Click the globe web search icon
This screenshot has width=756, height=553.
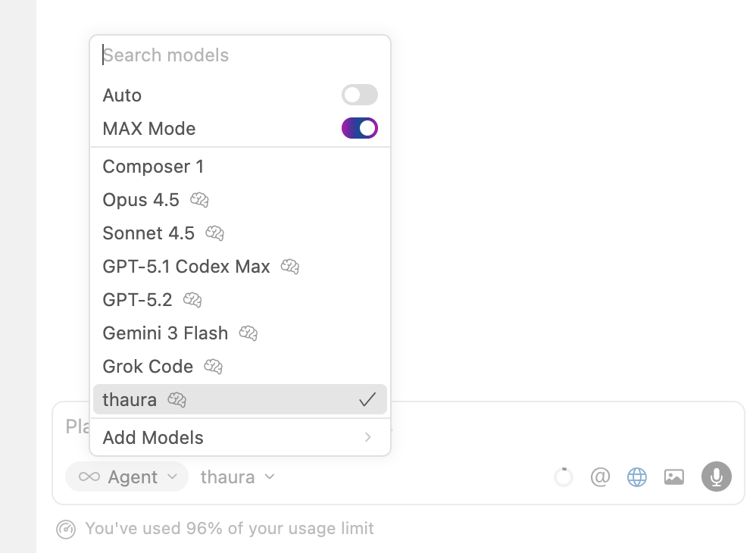click(x=637, y=476)
